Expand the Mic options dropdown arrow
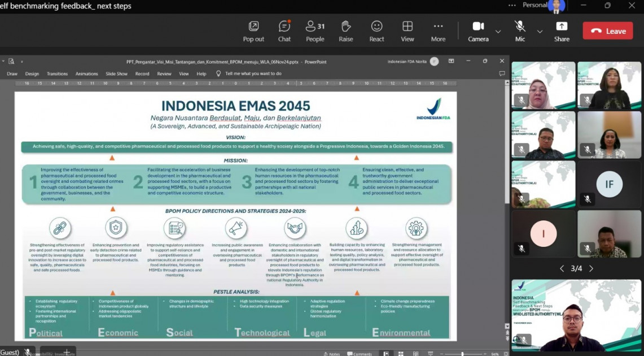The height and width of the screenshot is (356, 644). (540, 32)
